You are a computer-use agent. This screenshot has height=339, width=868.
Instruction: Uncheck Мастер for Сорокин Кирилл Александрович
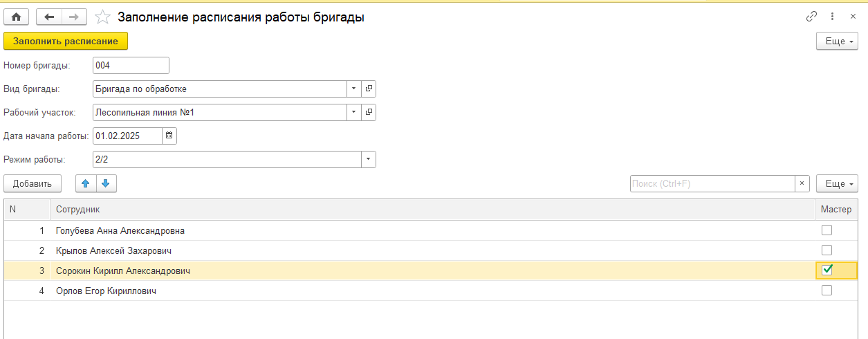click(x=827, y=271)
